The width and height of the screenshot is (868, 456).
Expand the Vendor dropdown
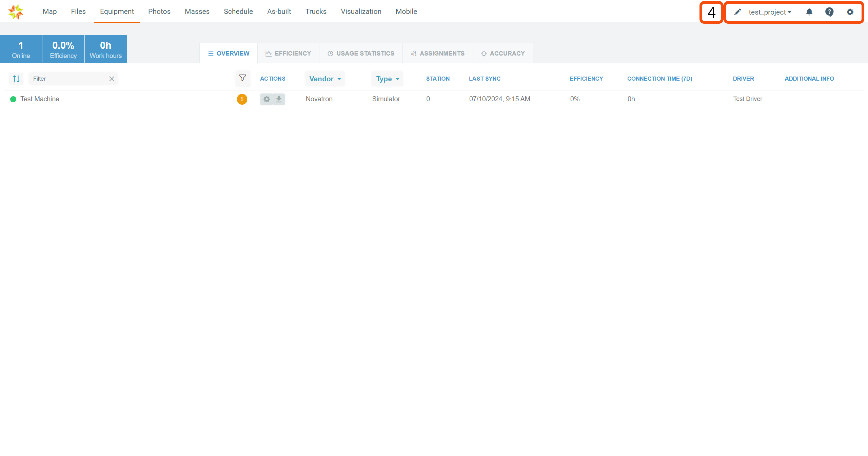pyautogui.click(x=325, y=79)
